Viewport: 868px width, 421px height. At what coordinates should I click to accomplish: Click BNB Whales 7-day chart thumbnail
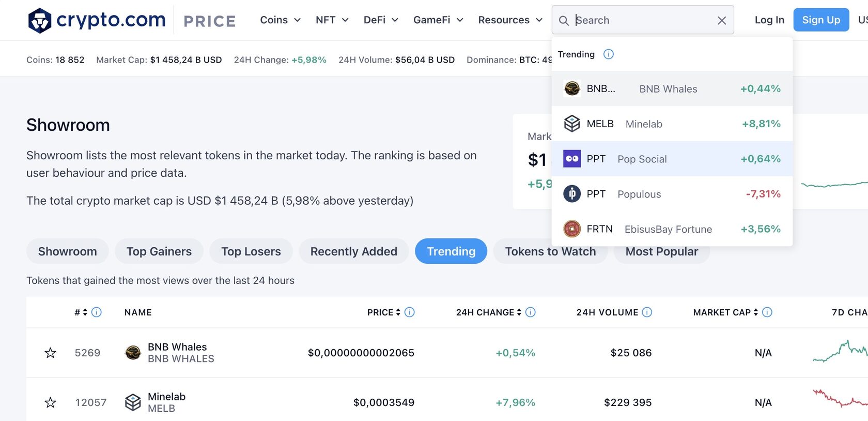pyautogui.click(x=841, y=351)
